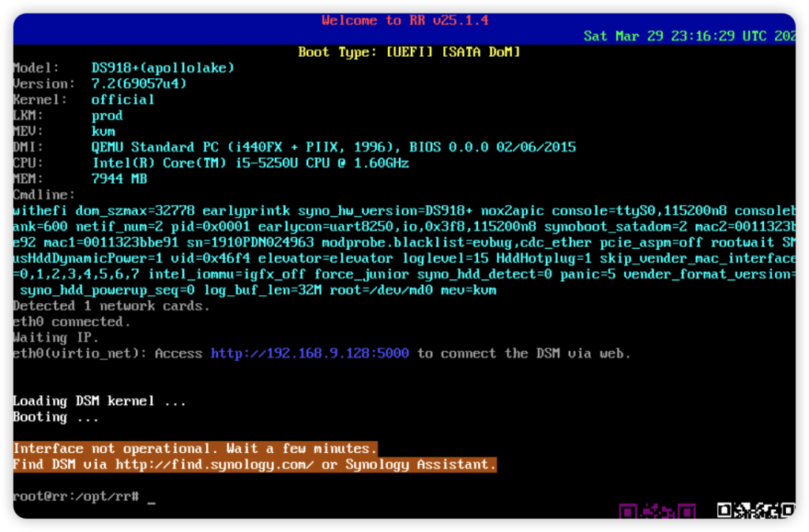
Task: Click the serial 'sn=1910PDN024963' parameter
Action: (250, 243)
